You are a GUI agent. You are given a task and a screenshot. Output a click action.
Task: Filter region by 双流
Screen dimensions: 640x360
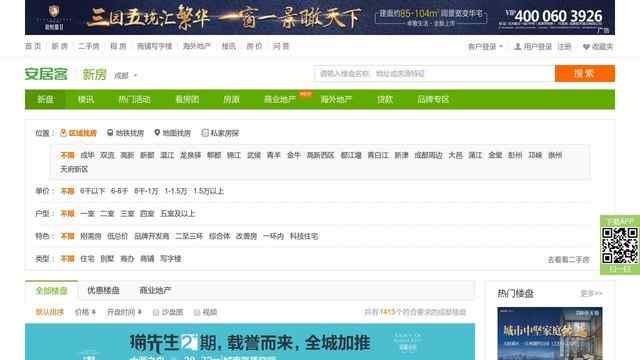pos(107,155)
